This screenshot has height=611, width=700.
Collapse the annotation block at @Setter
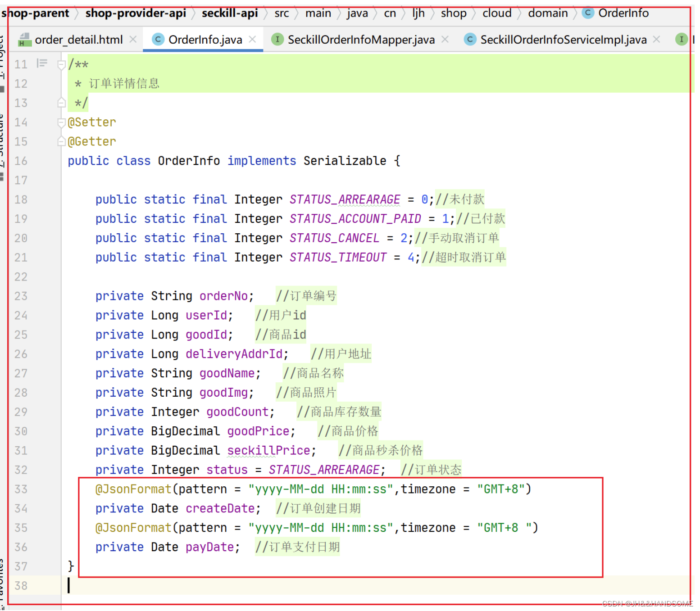point(62,122)
